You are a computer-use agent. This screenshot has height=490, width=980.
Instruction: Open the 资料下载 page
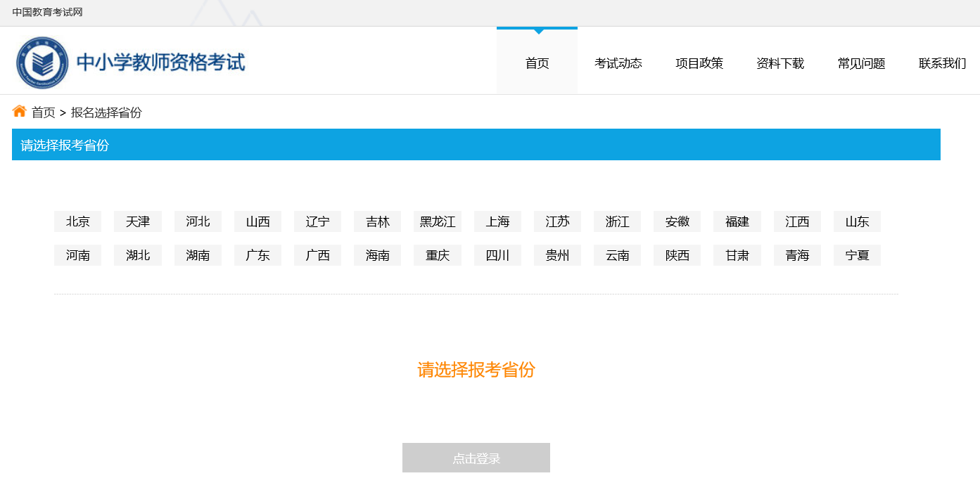[x=779, y=63]
